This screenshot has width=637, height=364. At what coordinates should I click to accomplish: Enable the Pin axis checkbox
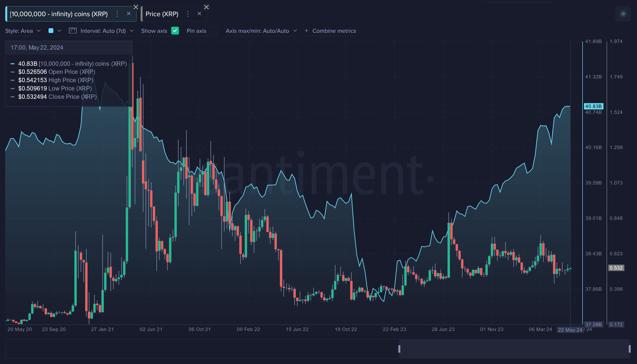click(214, 31)
